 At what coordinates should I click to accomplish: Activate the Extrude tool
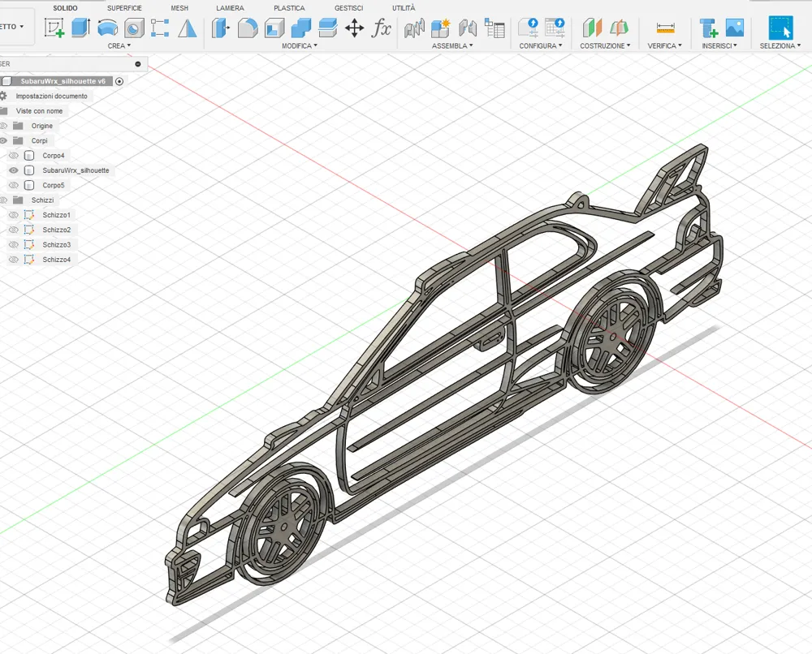80,28
